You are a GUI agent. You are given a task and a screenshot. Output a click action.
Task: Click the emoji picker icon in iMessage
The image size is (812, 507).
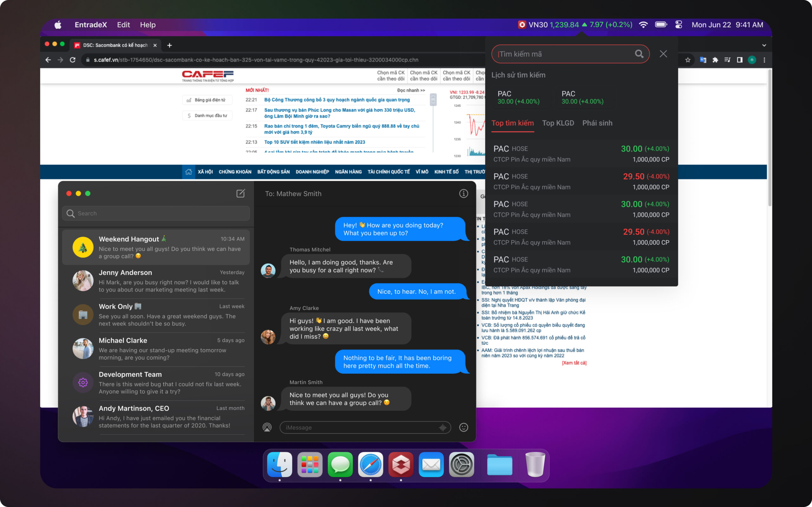(463, 427)
